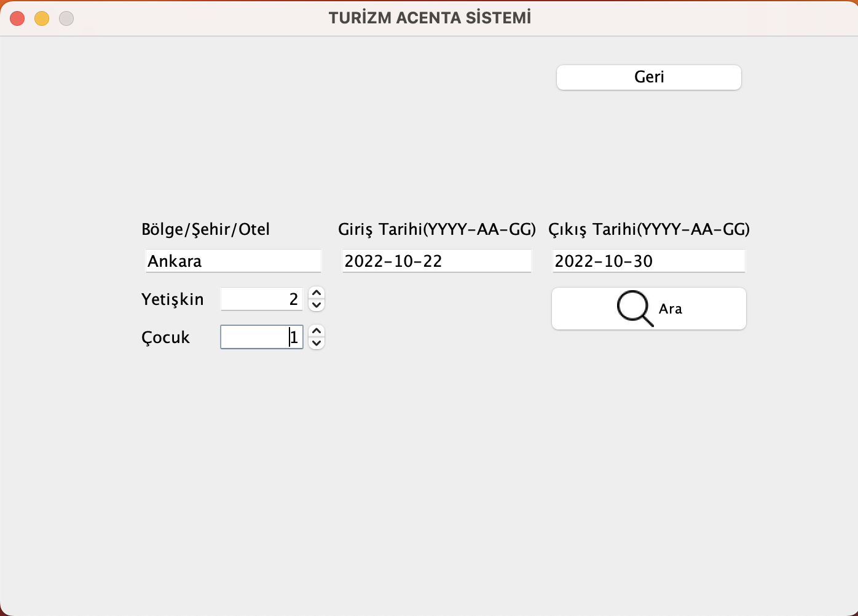Click the TURİZM ACENTA SİSTEMİ title bar

pyautogui.click(x=429, y=17)
